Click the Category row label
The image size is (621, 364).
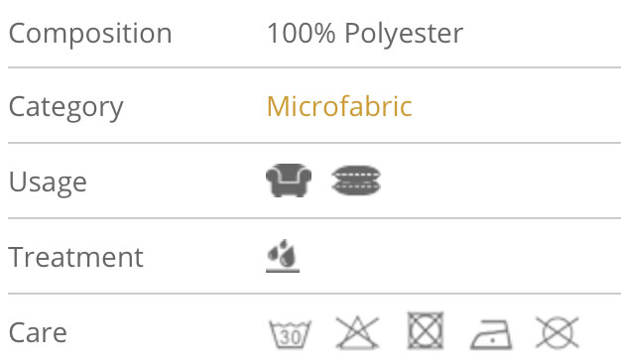click(x=66, y=107)
